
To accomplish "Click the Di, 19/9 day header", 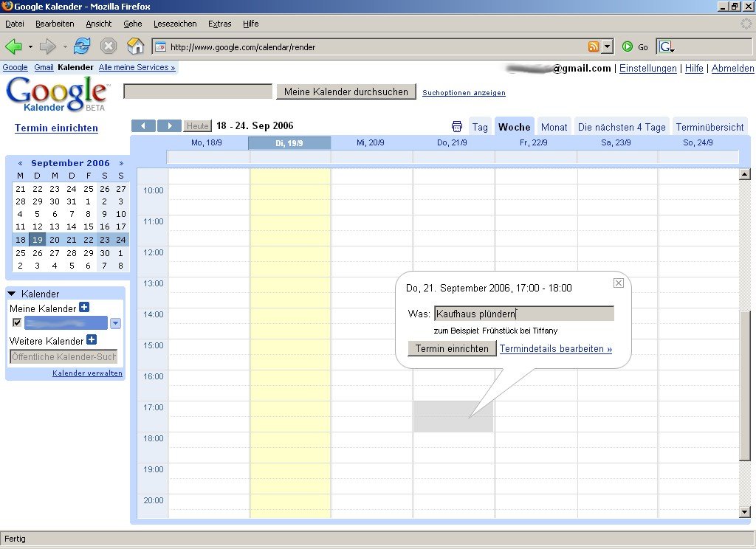I will click(289, 143).
